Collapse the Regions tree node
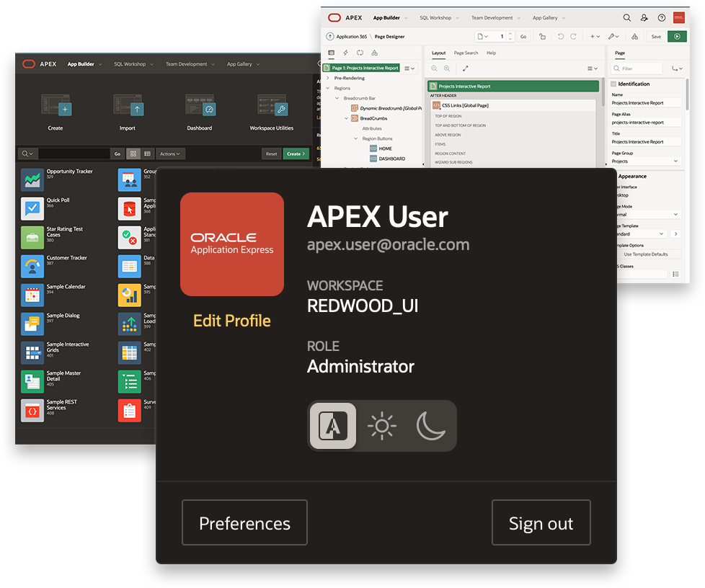This screenshot has width=705, height=588. (x=328, y=88)
